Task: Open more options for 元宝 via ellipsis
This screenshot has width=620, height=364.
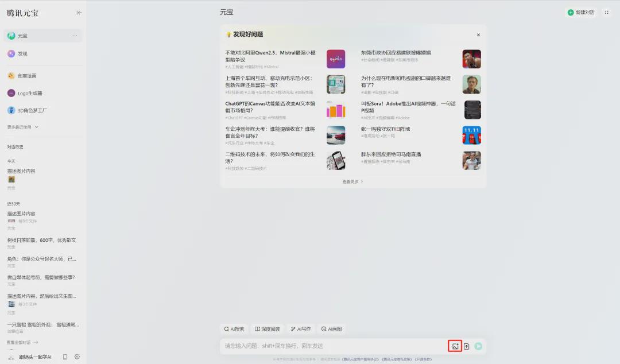Action: pos(73,36)
